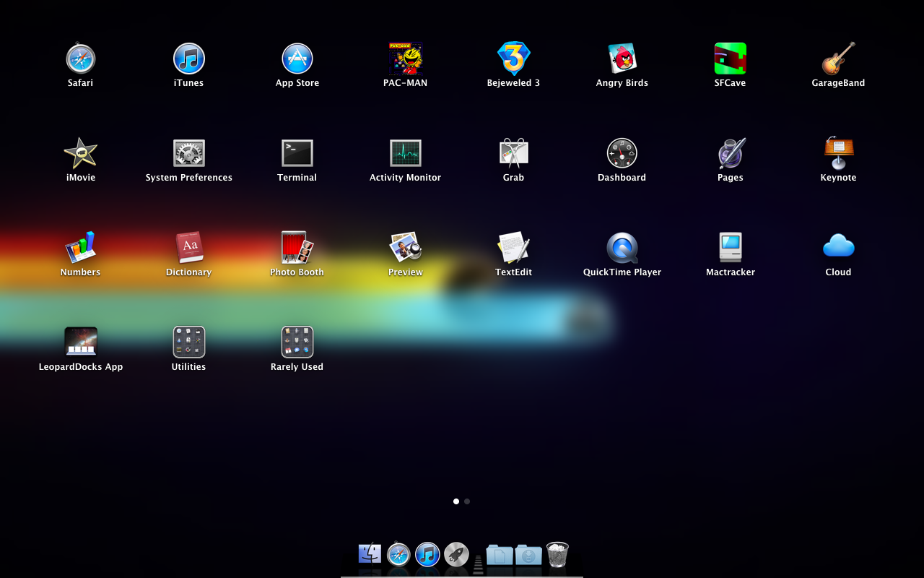Launch the Grab screenshot utility
This screenshot has width=924, height=578.
click(514, 153)
